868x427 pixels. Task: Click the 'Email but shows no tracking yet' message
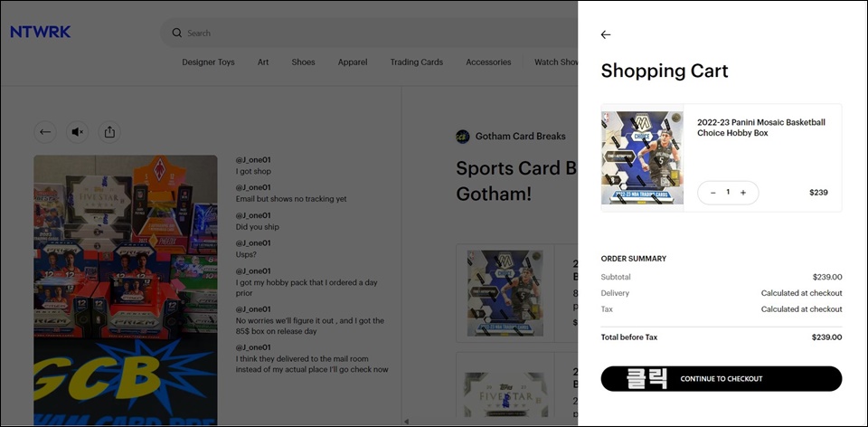click(x=291, y=199)
